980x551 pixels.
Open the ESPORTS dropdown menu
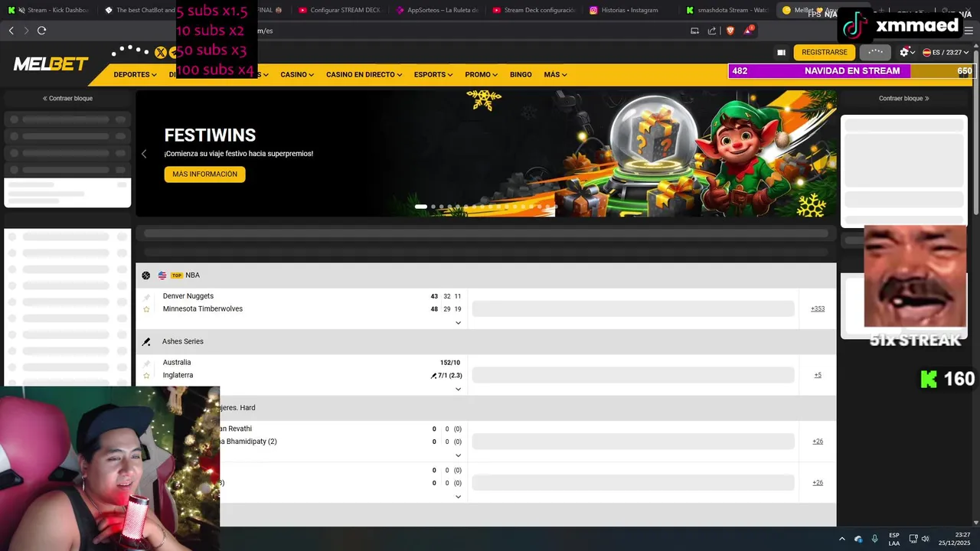[433, 75]
